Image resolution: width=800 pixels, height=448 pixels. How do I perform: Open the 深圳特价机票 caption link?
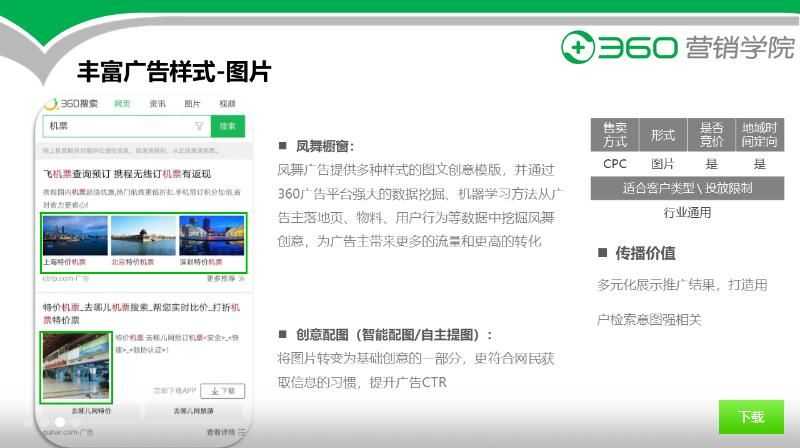(201, 262)
